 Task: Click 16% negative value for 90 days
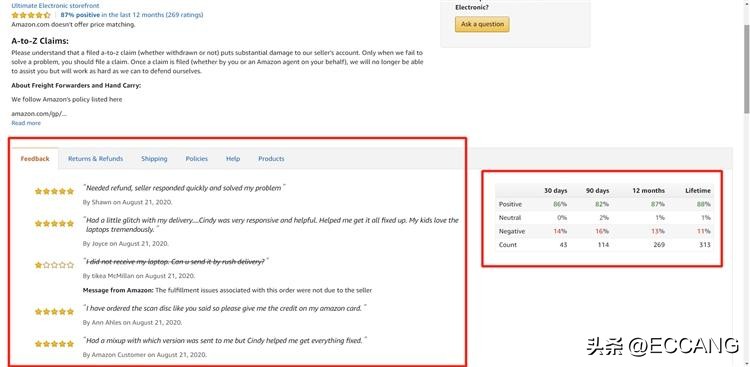click(x=602, y=231)
